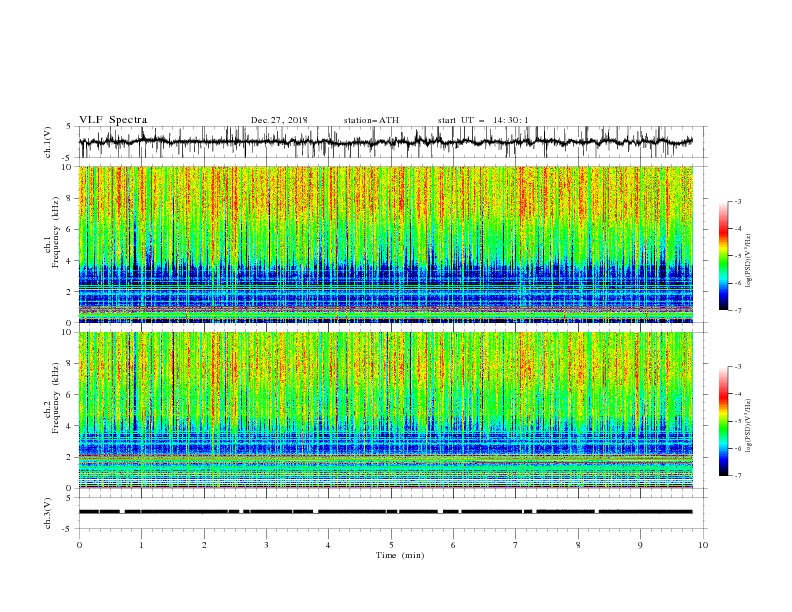The height and width of the screenshot is (612, 792).
Task: Click the "-4" label on the ch.2 colorbar
Action: pos(738,394)
